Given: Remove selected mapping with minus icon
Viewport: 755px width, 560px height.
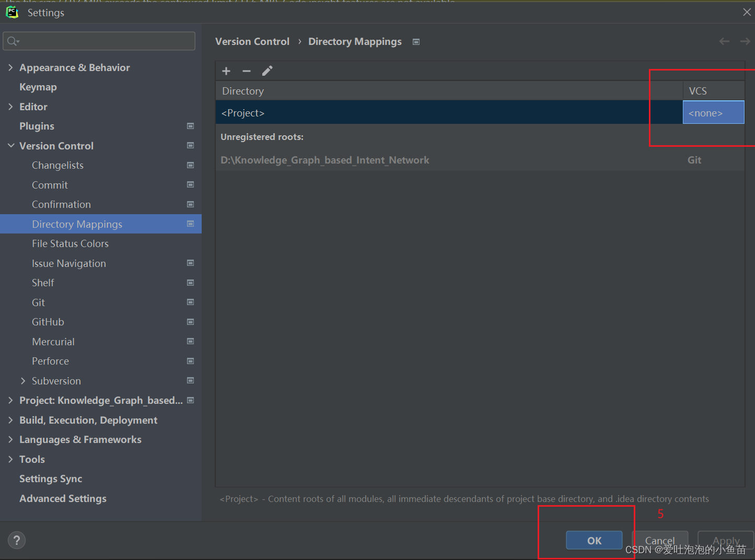Looking at the screenshot, I should tap(247, 71).
